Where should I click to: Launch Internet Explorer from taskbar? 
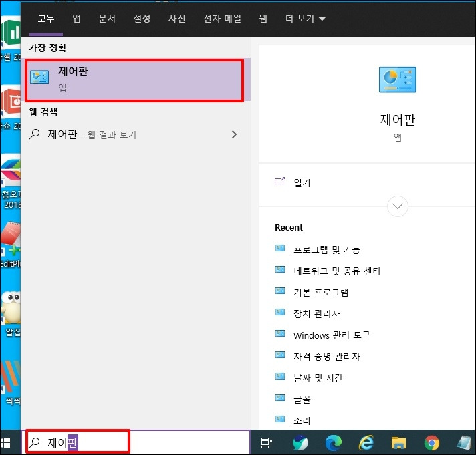click(366, 443)
